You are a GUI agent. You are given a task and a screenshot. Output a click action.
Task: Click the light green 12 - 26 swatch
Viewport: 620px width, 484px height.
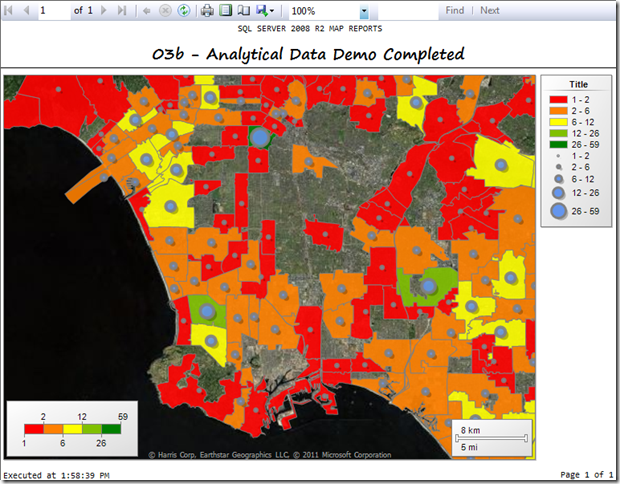pos(558,133)
